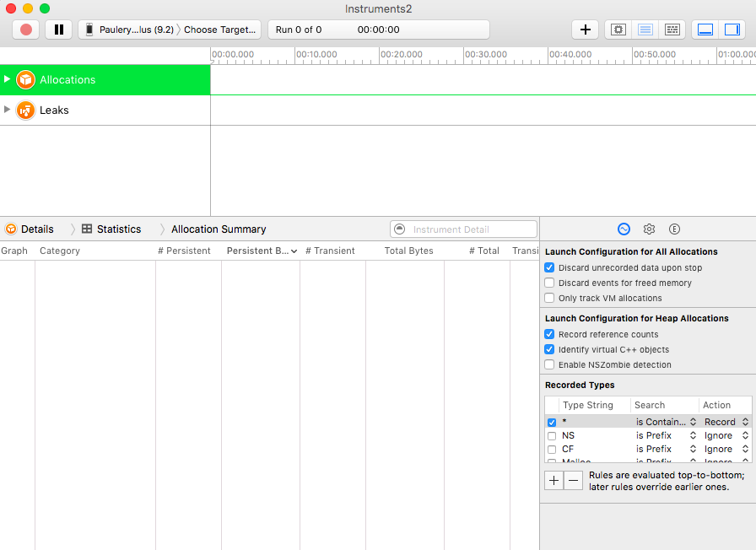
Task: Open search mode dropdown for CF rule
Action: 666,449
